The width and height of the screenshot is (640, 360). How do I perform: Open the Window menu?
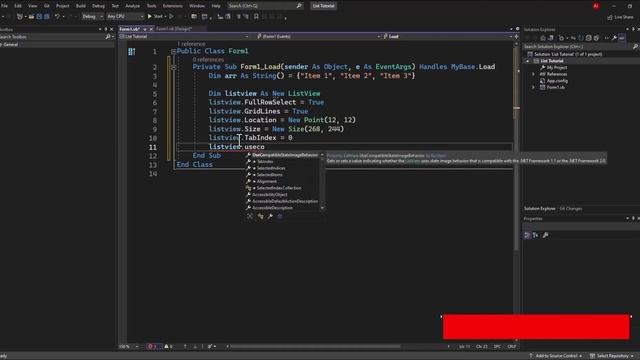pyautogui.click(x=197, y=6)
